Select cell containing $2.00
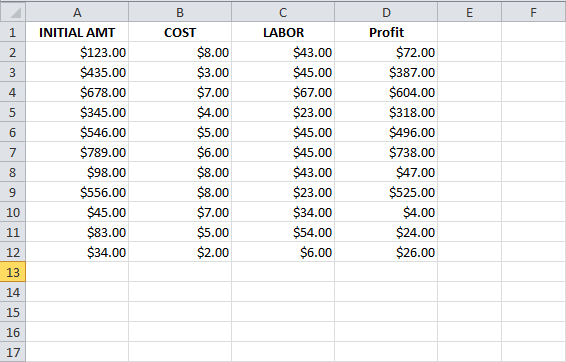This screenshot has width=566, height=362. [180, 252]
